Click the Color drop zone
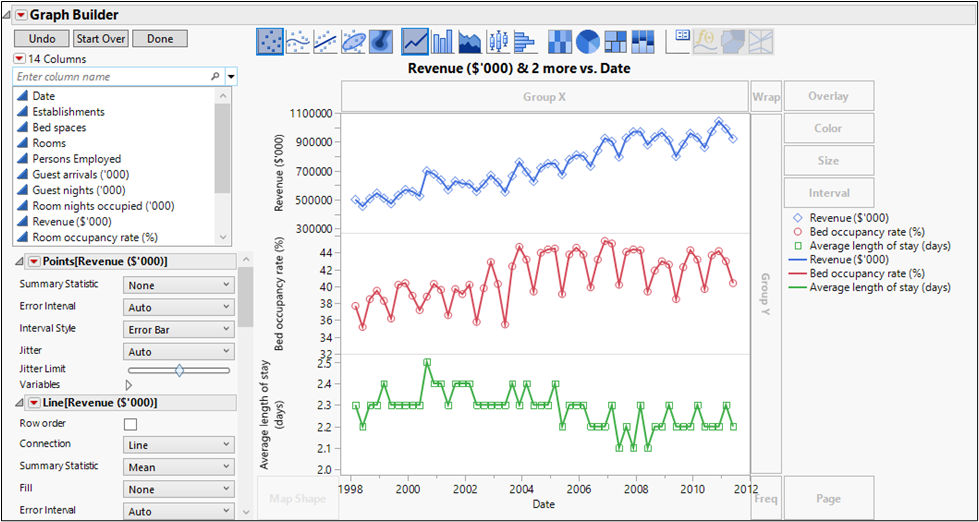Screen dimensions: 979x522 [829, 128]
